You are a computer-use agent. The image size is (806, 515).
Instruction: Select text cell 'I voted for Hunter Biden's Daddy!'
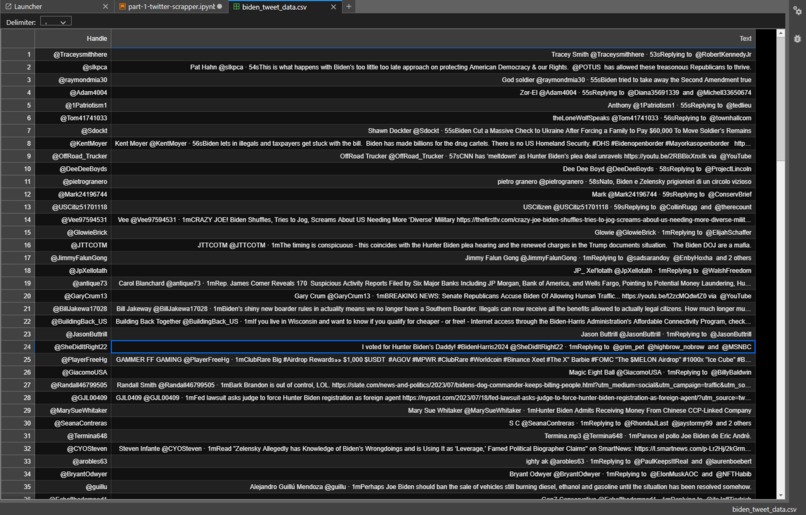click(433, 347)
